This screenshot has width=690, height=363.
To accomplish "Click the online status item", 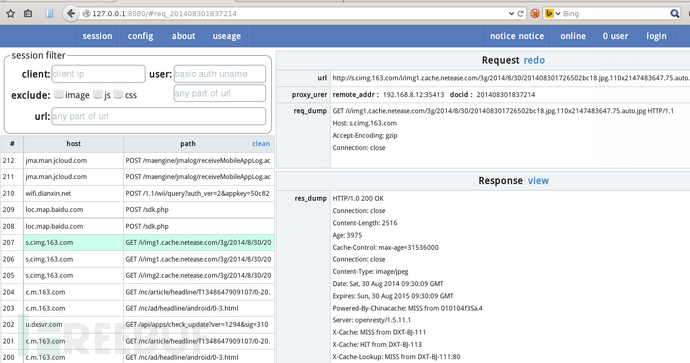I will [x=573, y=36].
